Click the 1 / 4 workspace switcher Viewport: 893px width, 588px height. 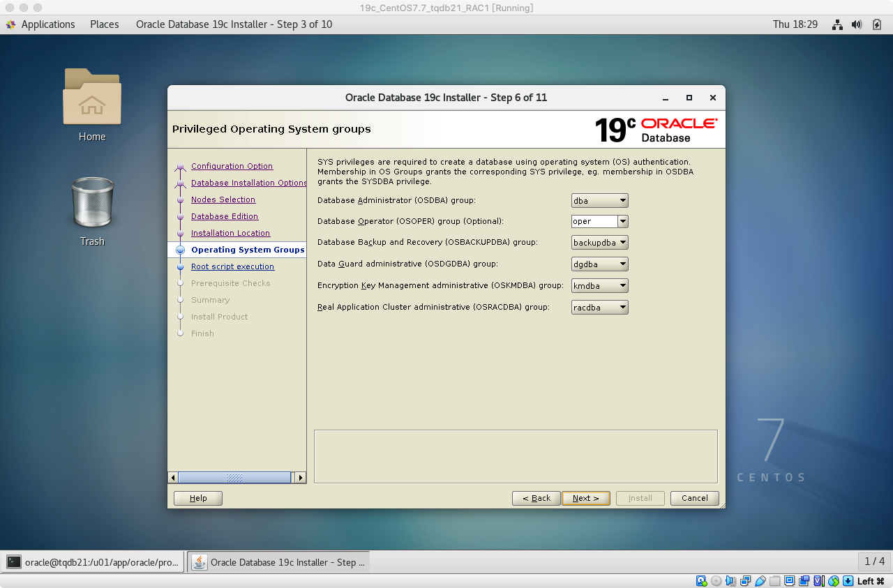coord(874,561)
